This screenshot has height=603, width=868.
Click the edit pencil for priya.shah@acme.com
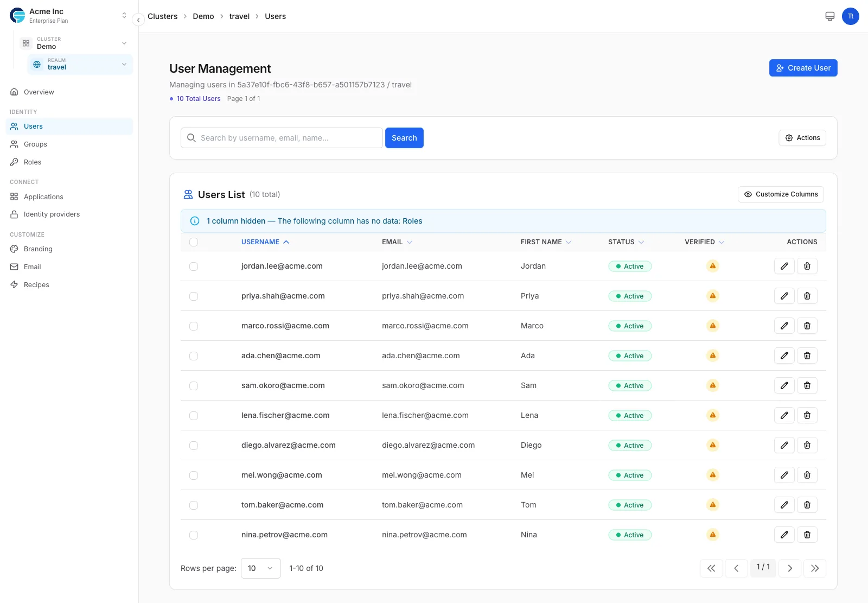pyautogui.click(x=784, y=296)
